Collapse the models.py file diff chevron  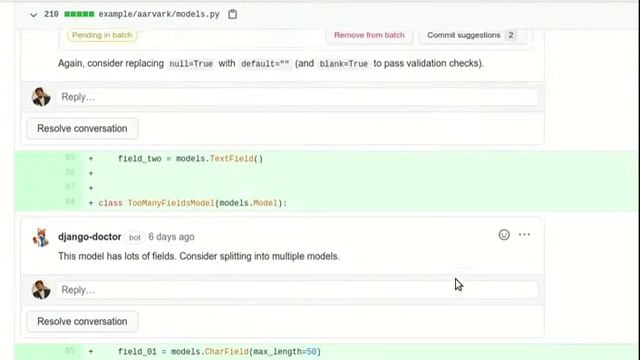coord(33,15)
